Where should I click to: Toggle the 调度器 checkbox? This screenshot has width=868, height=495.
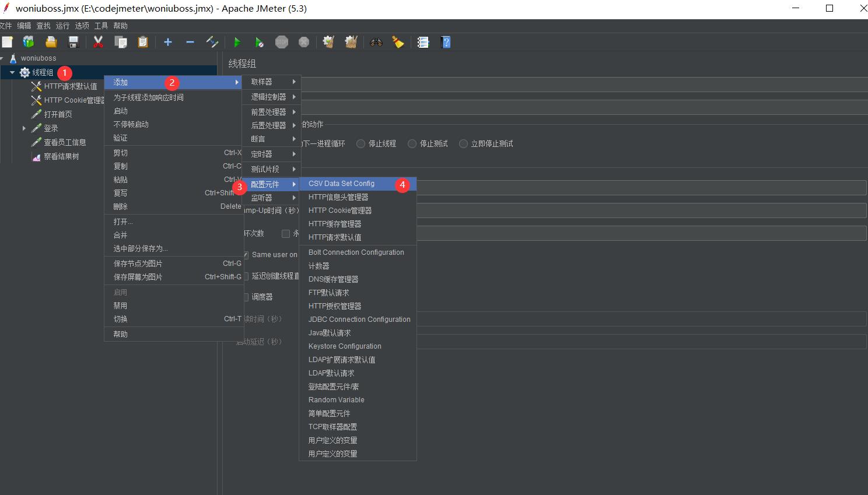[x=246, y=297]
